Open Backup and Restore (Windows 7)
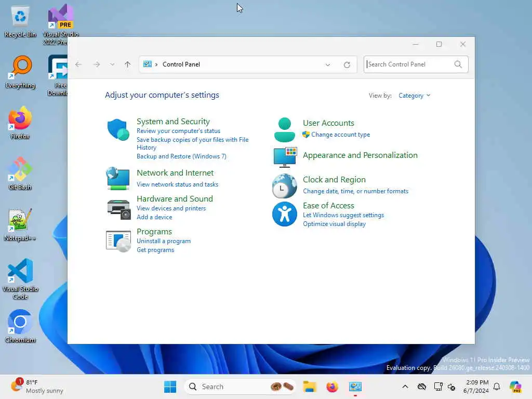Screen dimensions: 532x399 point(181,156)
